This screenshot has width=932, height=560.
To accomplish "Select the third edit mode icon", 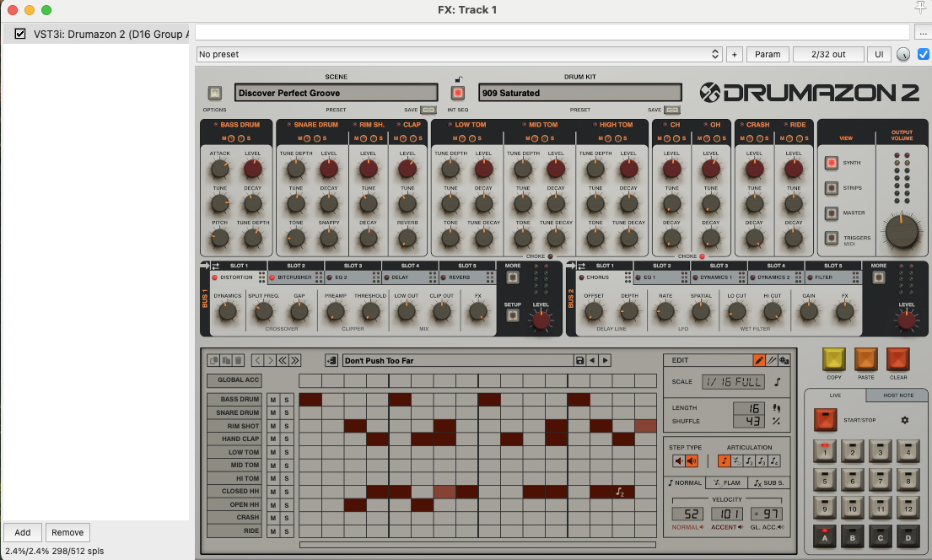I will click(x=784, y=360).
